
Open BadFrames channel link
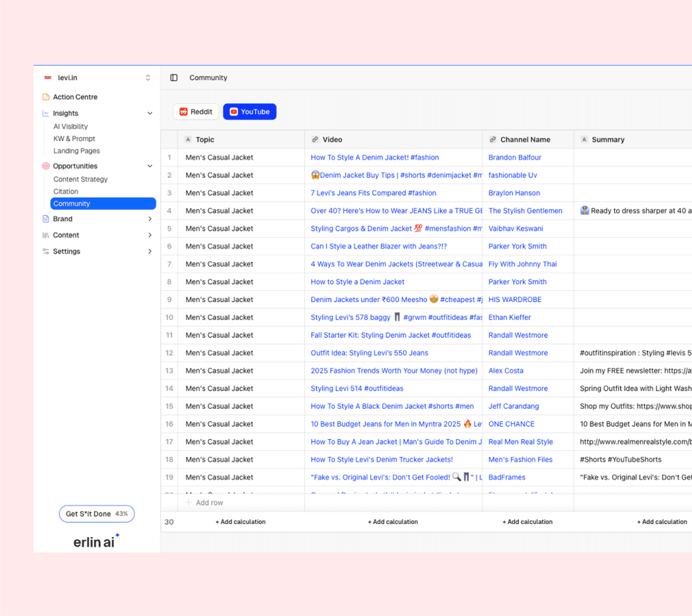507,477
